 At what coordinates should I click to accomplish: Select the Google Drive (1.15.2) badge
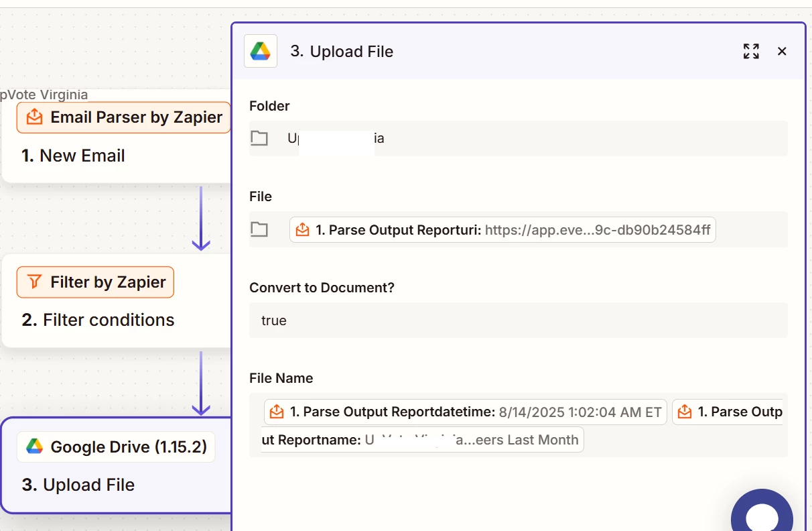click(116, 447)
